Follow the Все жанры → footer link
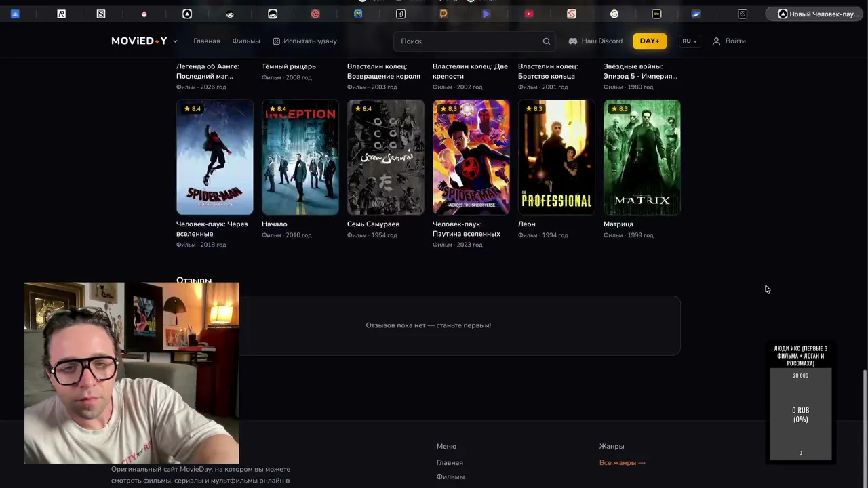This screenshot has width=868, height=488. click(x=623, y=463)
